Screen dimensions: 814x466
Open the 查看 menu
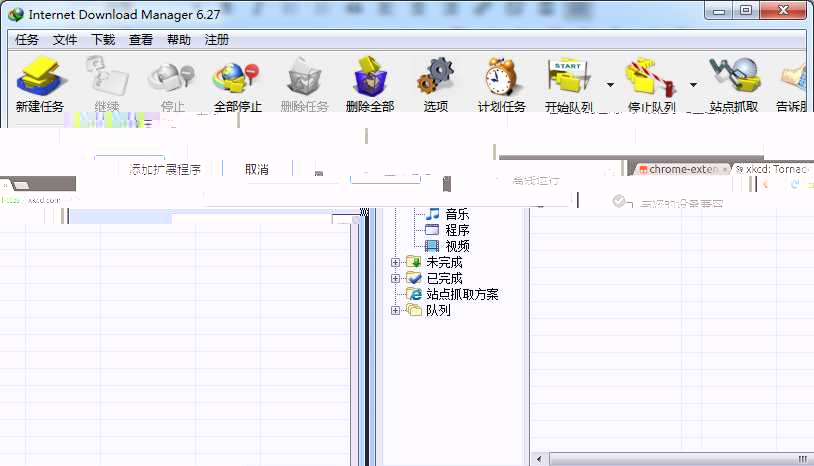141,40
